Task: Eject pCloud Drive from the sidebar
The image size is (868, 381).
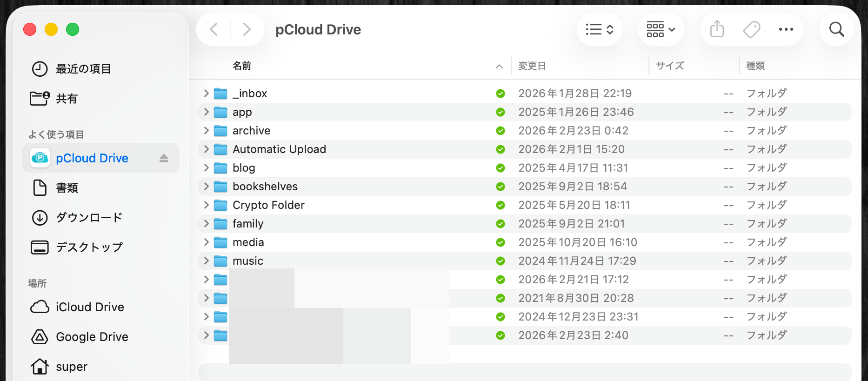Action: (164, 158)
